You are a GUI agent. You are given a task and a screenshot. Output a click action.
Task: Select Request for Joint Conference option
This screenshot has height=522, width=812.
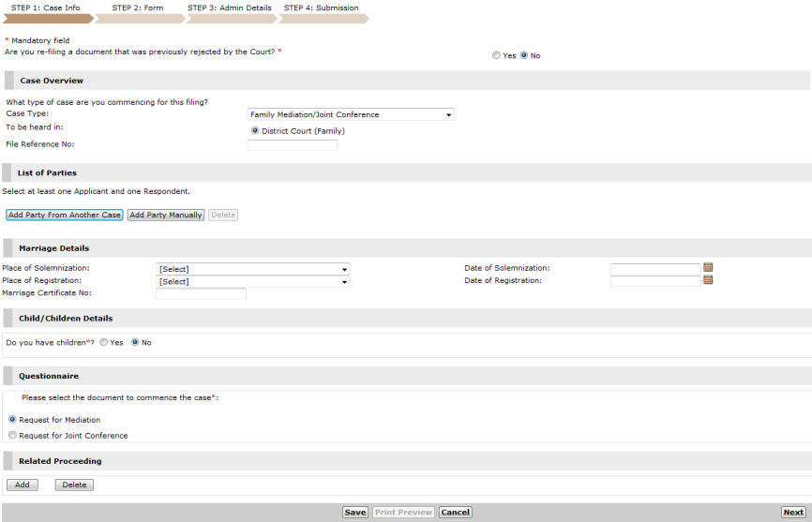pyautogui.click(x=12, y=436)
